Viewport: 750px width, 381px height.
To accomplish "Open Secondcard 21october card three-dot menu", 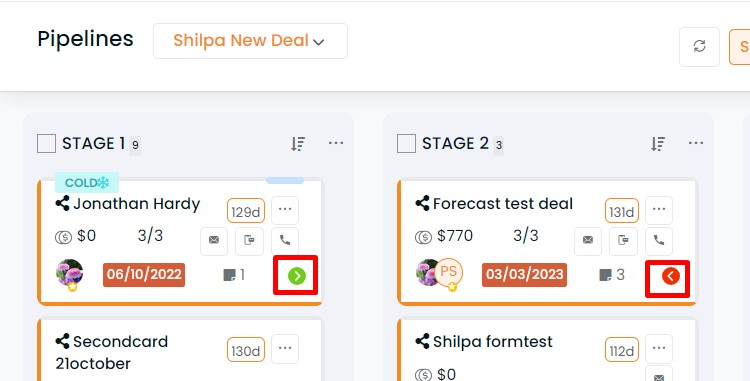I will [x=285, y=348].
